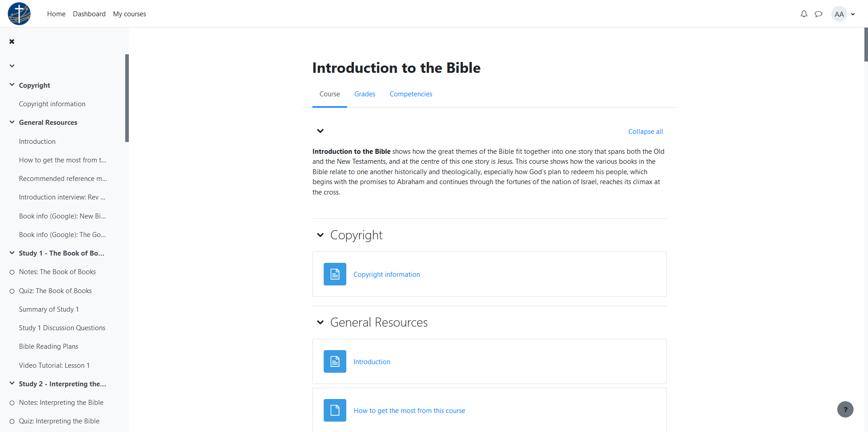Screen dimensions: 868x432
Task: Switch to the Competencies tab
Action: coord(411,94)
